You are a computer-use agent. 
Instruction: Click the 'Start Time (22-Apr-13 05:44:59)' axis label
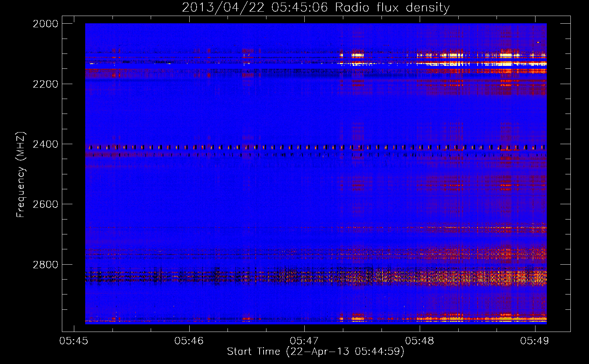tap(316, 352)
